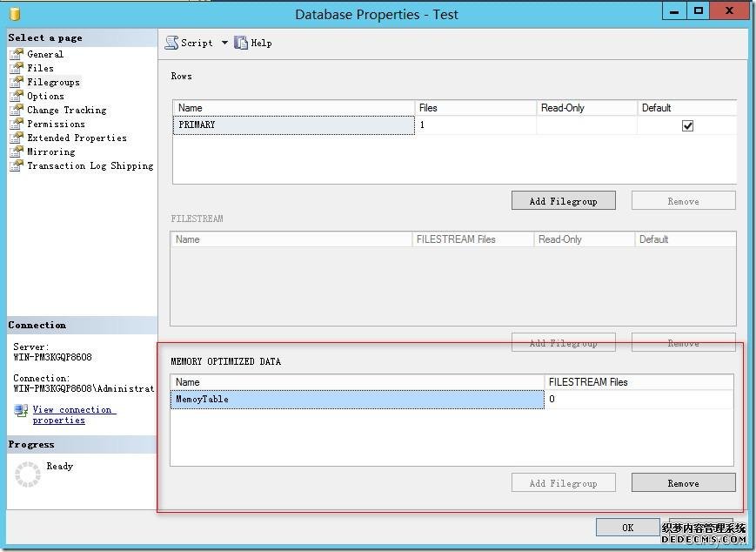Open the Script dropdown arrow
This screenshot has height=552, width=756.
point(224,43)
